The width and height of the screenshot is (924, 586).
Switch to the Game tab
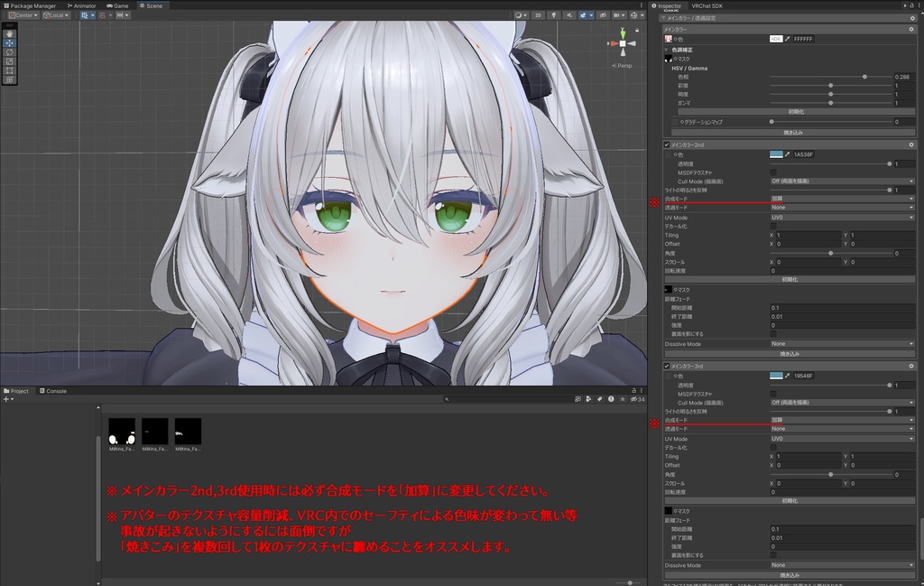click(117, 5)
